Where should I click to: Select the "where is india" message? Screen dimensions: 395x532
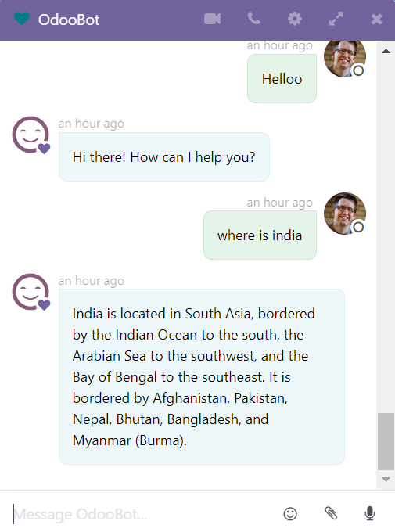260,235
